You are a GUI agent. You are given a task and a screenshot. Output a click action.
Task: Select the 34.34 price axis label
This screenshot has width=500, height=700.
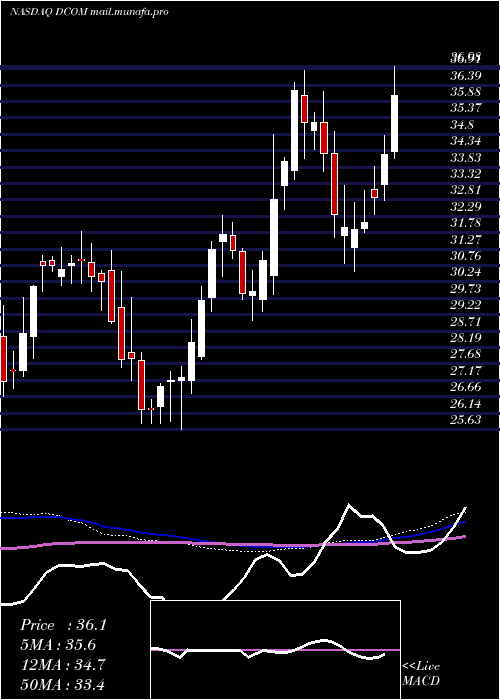pos(466,141)
